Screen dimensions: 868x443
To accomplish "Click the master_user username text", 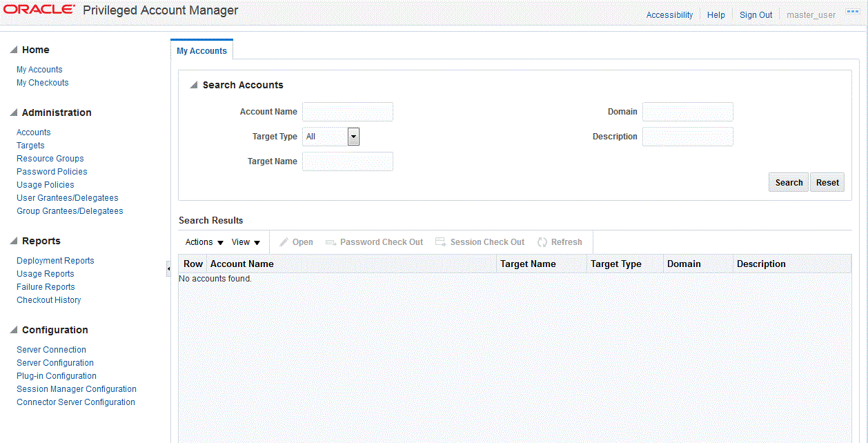I will pos(811,15).
